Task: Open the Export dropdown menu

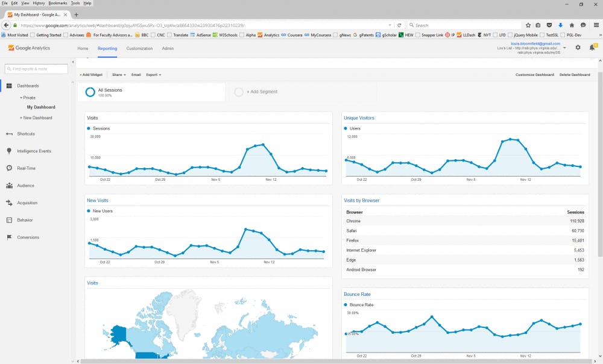Action: 153,75
